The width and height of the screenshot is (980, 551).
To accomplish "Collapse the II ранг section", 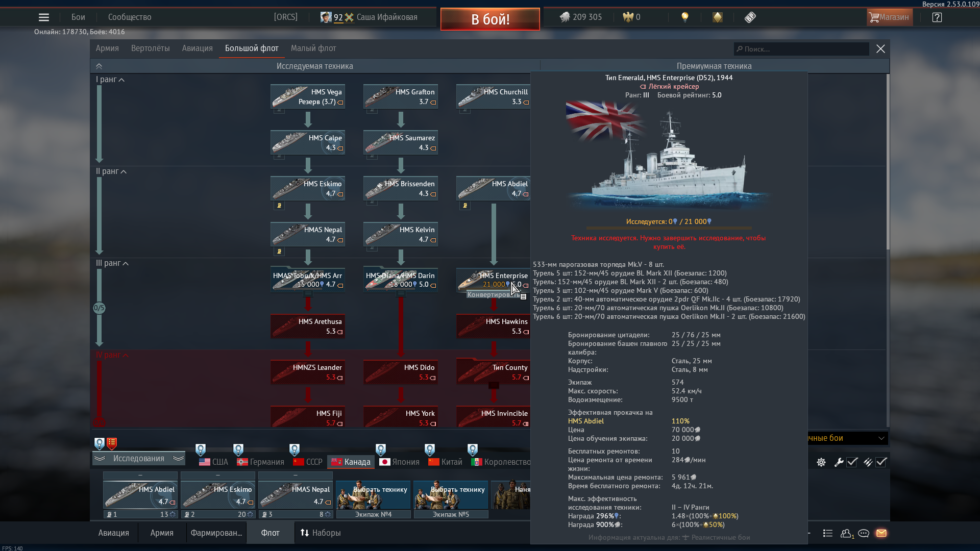I will point(124,172).
